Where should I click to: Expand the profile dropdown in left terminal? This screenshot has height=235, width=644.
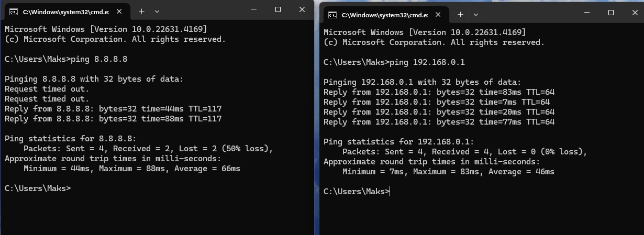(x=157, y=11)
